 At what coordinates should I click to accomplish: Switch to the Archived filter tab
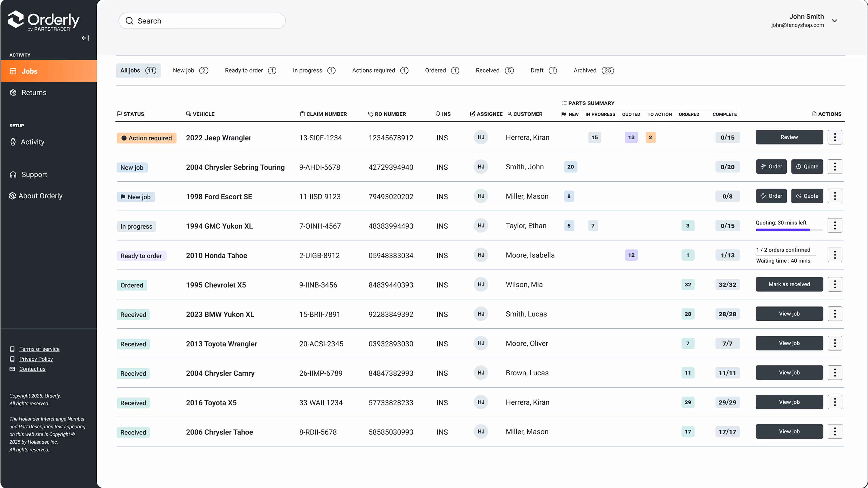pos(594,70)
